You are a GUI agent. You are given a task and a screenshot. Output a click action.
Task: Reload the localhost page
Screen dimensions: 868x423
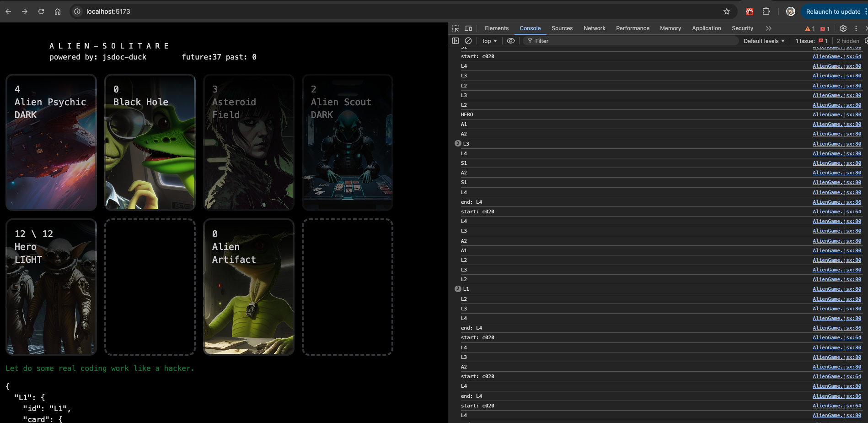(41, 11)
